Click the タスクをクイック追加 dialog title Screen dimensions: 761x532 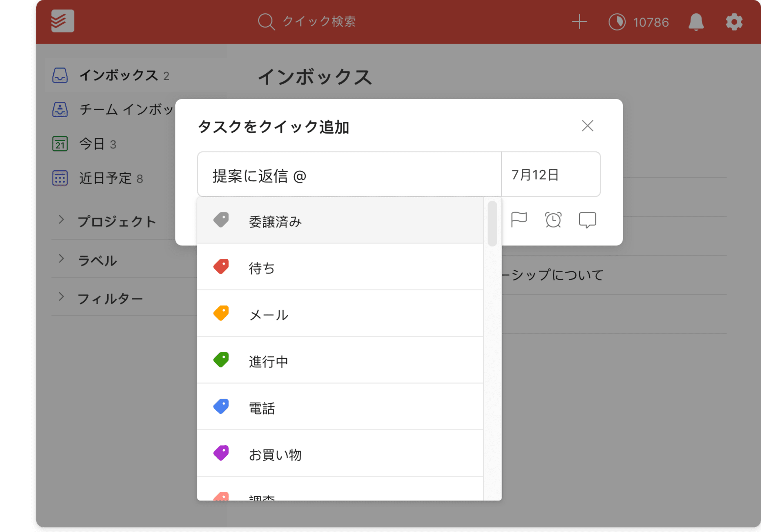(273, 127)
